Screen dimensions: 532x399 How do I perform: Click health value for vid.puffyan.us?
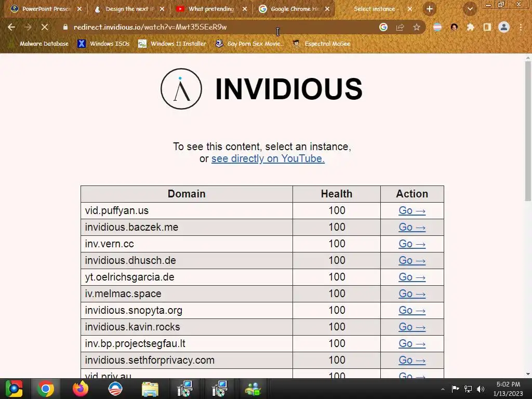pos(337,211)
